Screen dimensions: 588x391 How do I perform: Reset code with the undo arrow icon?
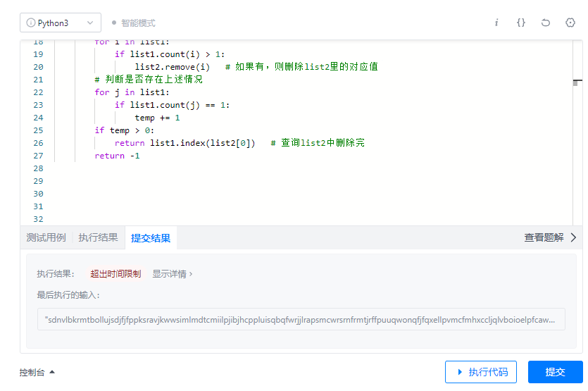click(546, 23)
